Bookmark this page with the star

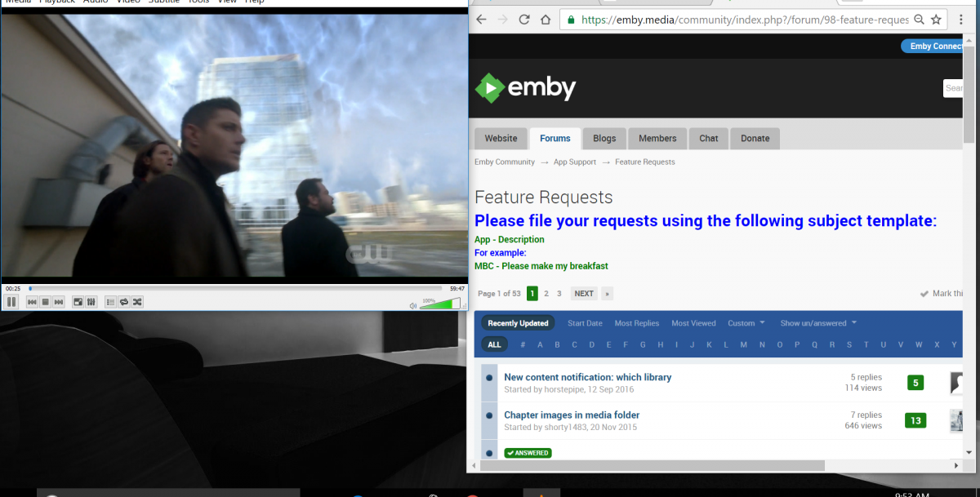click(x=936, y=20)
